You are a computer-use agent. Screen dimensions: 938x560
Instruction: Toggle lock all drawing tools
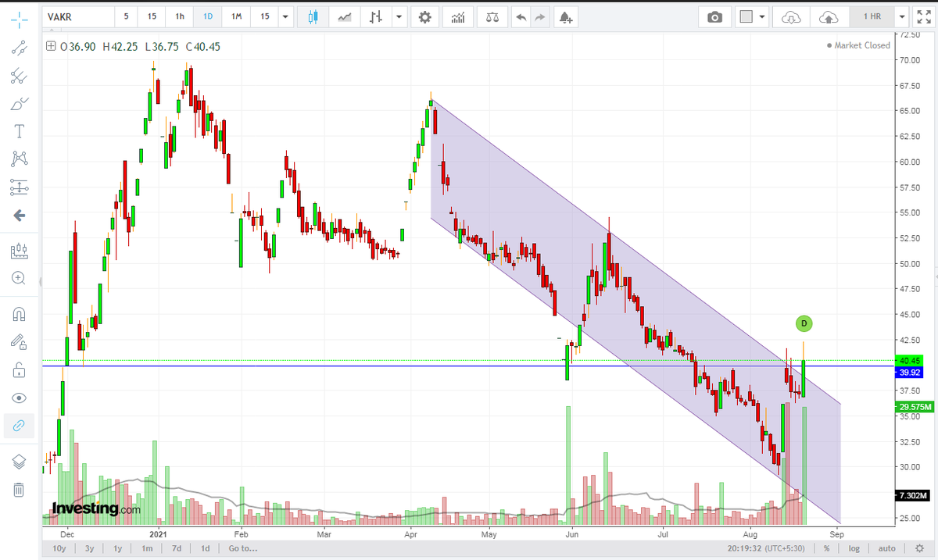pos(20,370)
